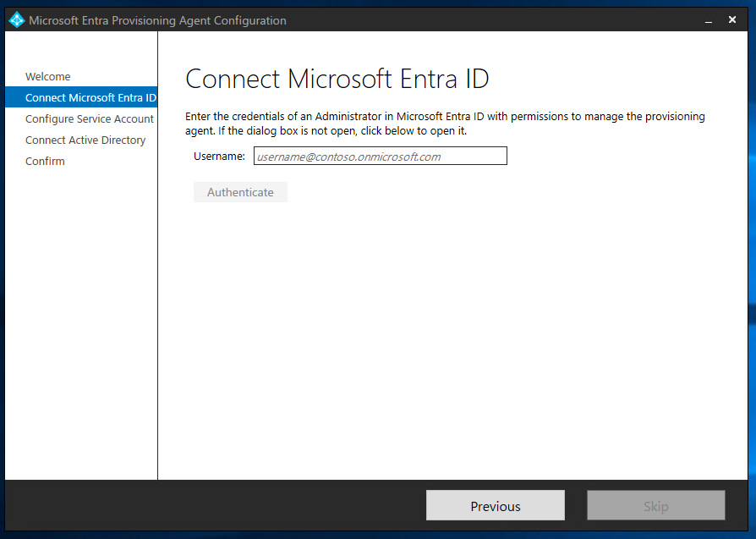Image resolution: width=756 pixels, height=539 pixels.
Task: Click the Authenticate button
Action: coord(240,192)
